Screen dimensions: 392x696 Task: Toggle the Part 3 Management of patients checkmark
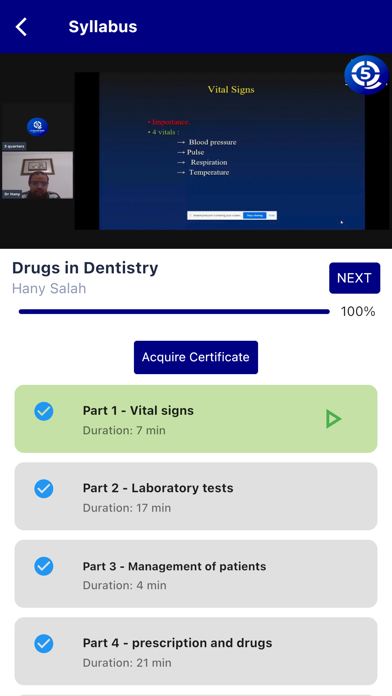point(44,566)
